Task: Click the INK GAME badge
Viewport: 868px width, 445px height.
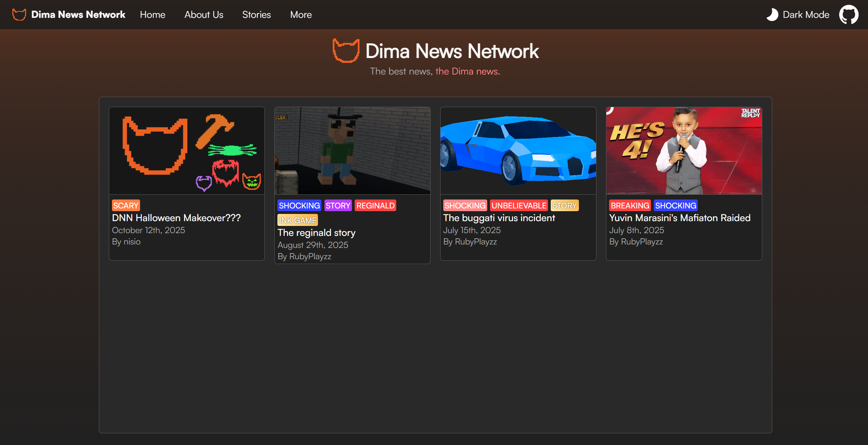Action: pyautogui.click(x=297, y=220)
